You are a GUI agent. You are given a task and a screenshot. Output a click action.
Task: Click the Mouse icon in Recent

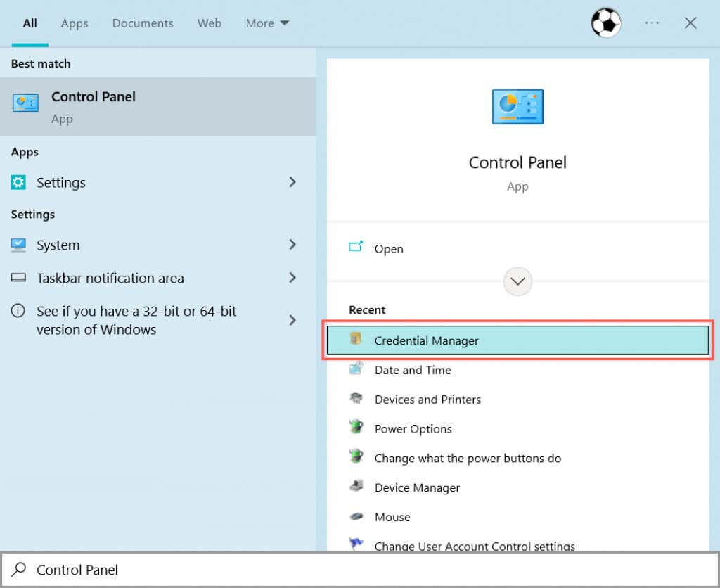[356, 516]
